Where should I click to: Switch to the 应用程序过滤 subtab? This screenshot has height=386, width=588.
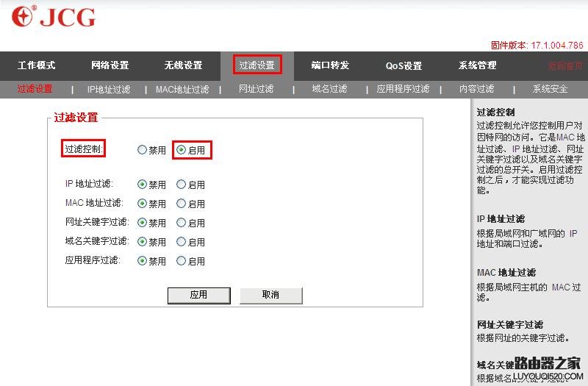[403, 89]
